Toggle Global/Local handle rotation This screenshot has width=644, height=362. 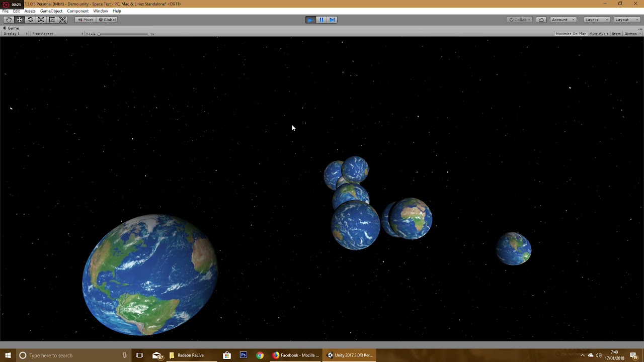[x=107, y=20]
